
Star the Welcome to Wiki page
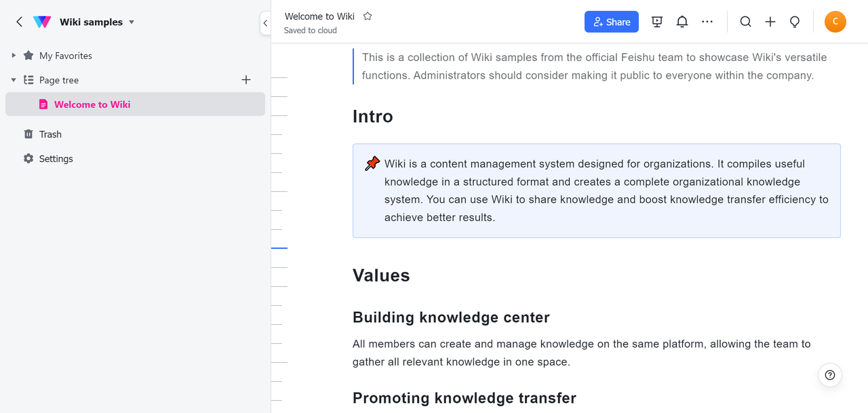point(368,16)
